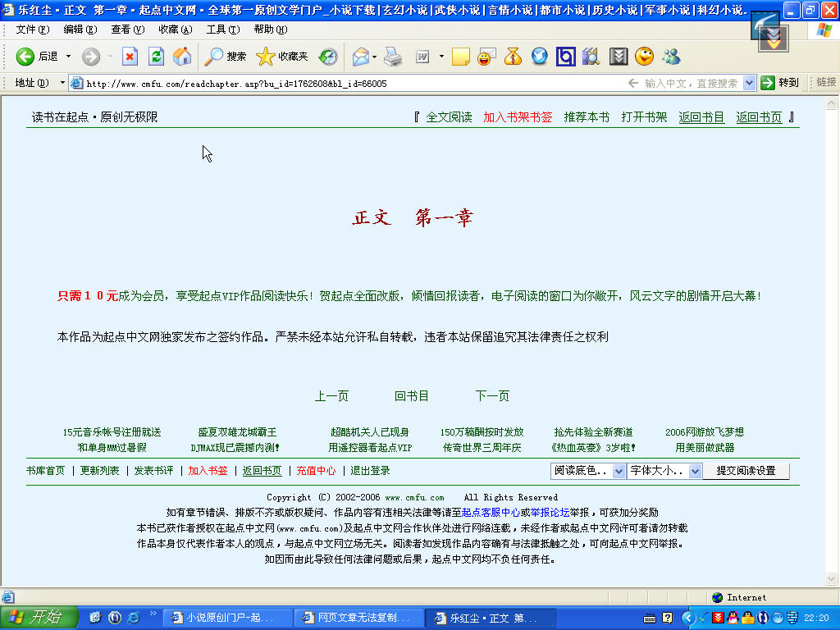The height and width of the screenshot is (630, 840).
Task: Open the search box dropdown arrow
Action: coord(749,83)
